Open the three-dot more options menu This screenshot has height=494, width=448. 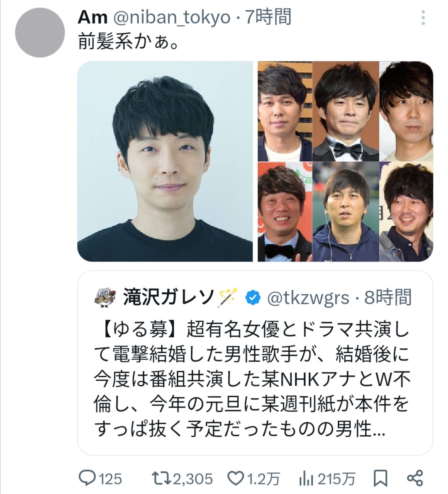[423, 17]
